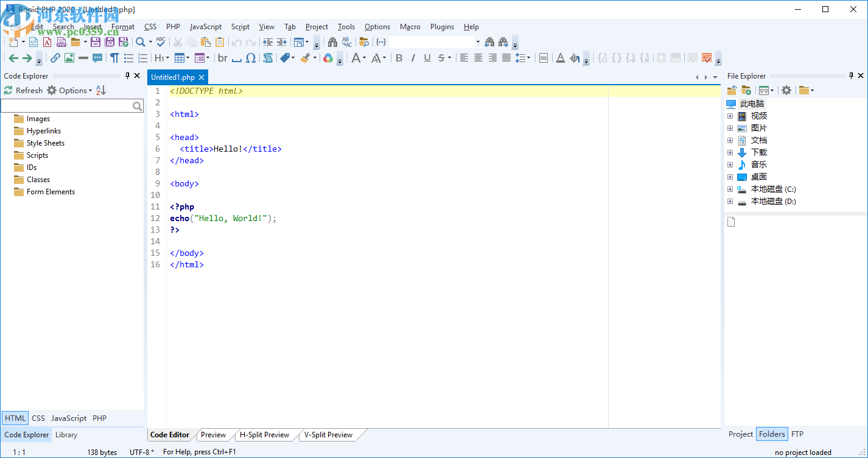Toggle bold formatting button
The width and height of the screenshot is (868, 458).
(399, 58)
